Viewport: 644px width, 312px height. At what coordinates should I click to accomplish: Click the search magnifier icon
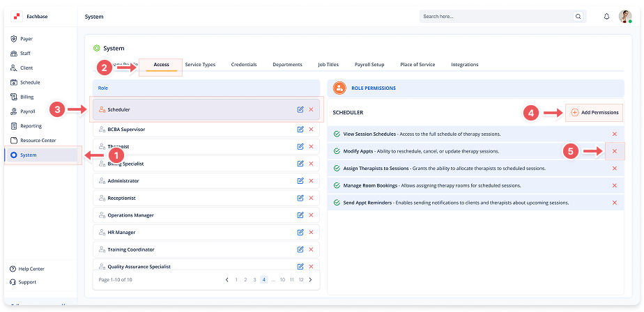(578, 16)
